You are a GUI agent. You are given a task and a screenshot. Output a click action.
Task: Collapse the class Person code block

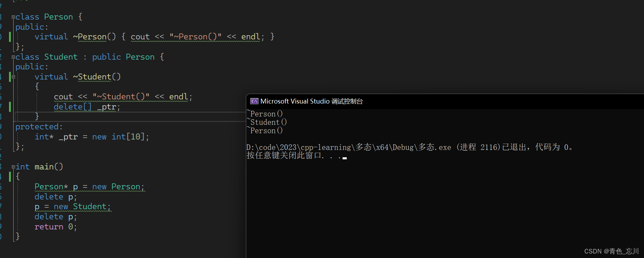(13, 17)
